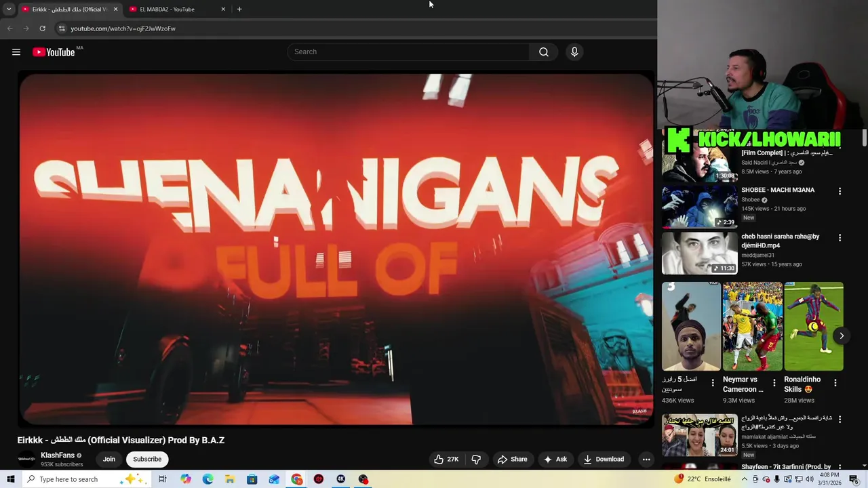Open the Shayfeen 7it 3arfinni title

(x=786, y=467)
